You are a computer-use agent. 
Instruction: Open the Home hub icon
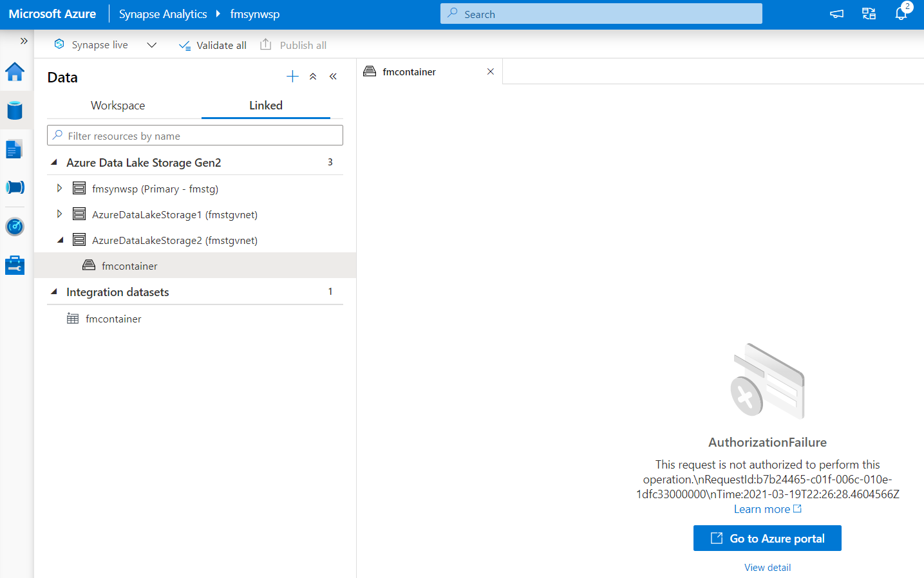[x=15, y=71]
